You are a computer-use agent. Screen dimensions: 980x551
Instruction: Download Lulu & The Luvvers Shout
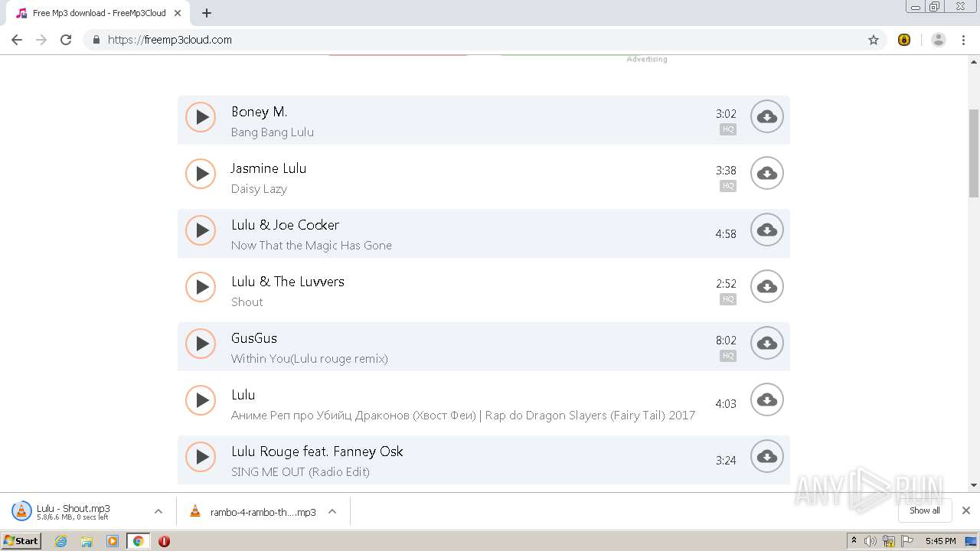coord(766,287)
